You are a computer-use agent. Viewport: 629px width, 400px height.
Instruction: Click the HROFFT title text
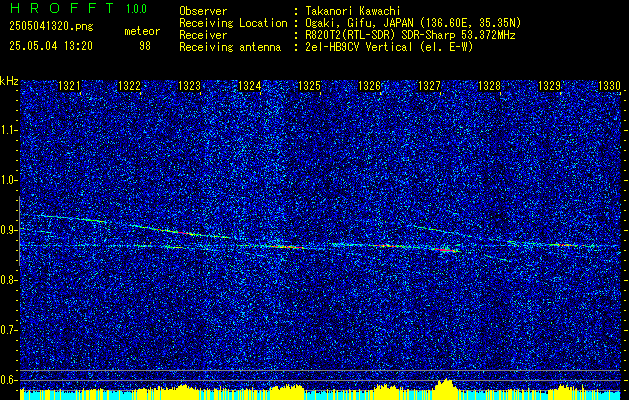[x=63, y=8]
